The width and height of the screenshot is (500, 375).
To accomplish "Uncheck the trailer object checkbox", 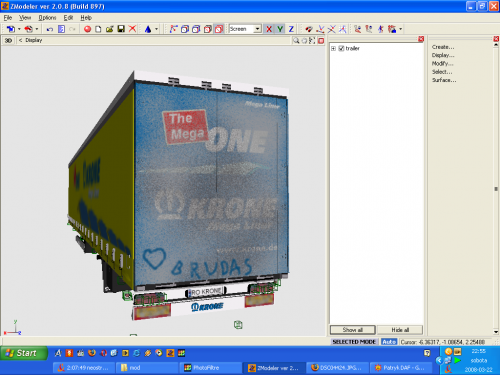I will 341,48.
